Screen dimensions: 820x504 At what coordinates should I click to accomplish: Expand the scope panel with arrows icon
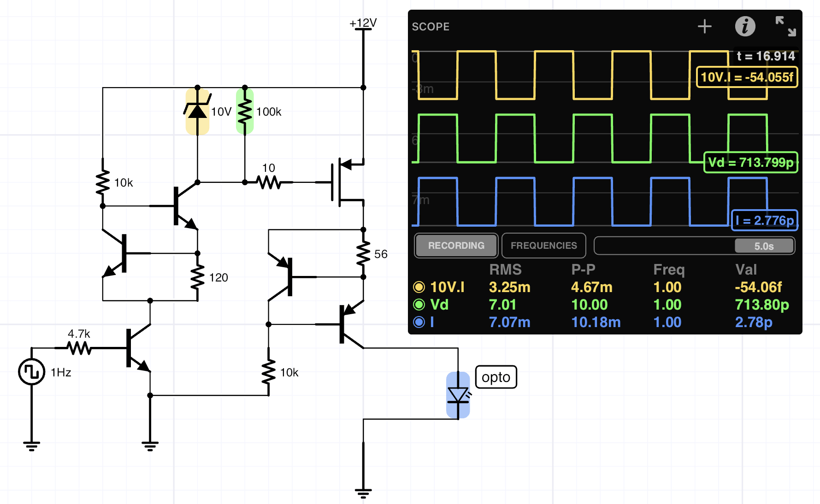(785, 26)
